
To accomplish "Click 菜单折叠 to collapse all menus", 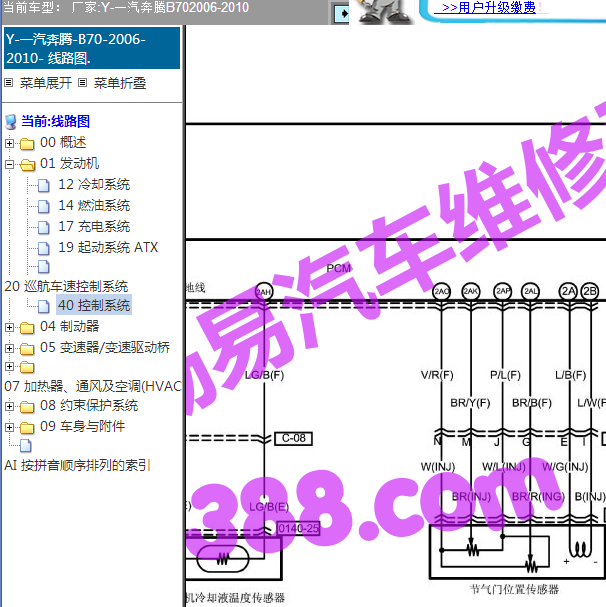I will [x=120, y=83].
